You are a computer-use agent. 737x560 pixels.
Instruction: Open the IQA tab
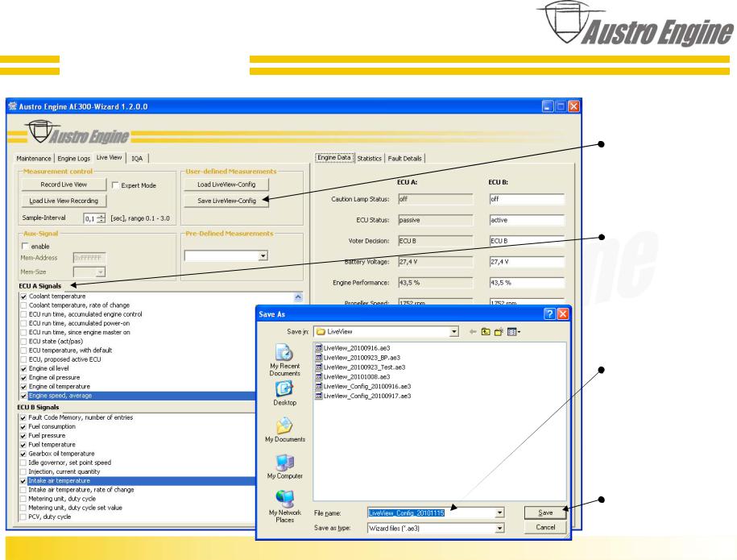point(137,159)
